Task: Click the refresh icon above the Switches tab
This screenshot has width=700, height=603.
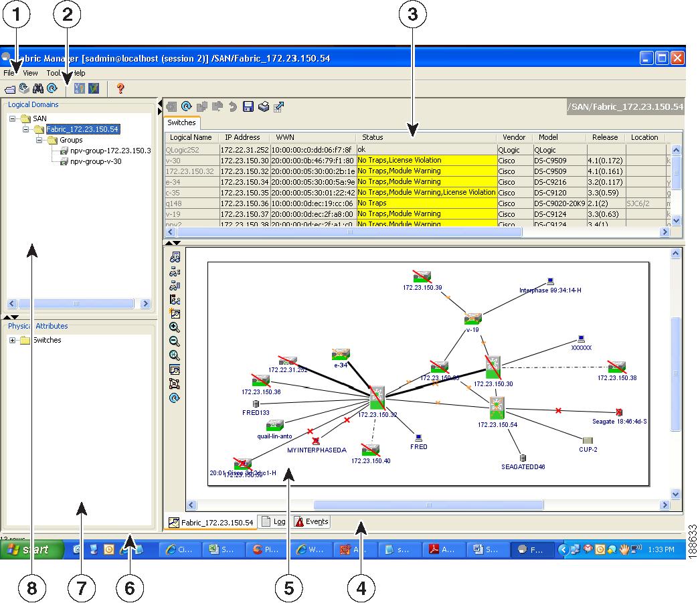Action: click(187, 106)
